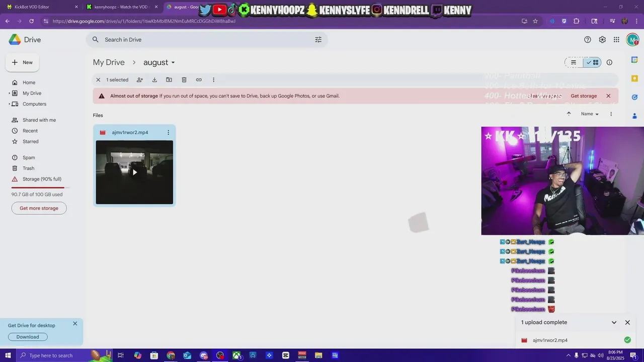Open File Explorer from the taskbar
The width and height of the screenshot is (644, 362).
pyautogui.click(x=318, y=355)
